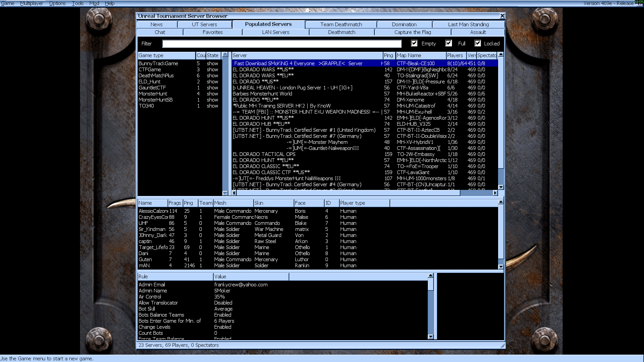This screenshot has width=644, height=362.
Task: Select the TO340 game type row
Action: pyautogui.click(x=180, y=106)
